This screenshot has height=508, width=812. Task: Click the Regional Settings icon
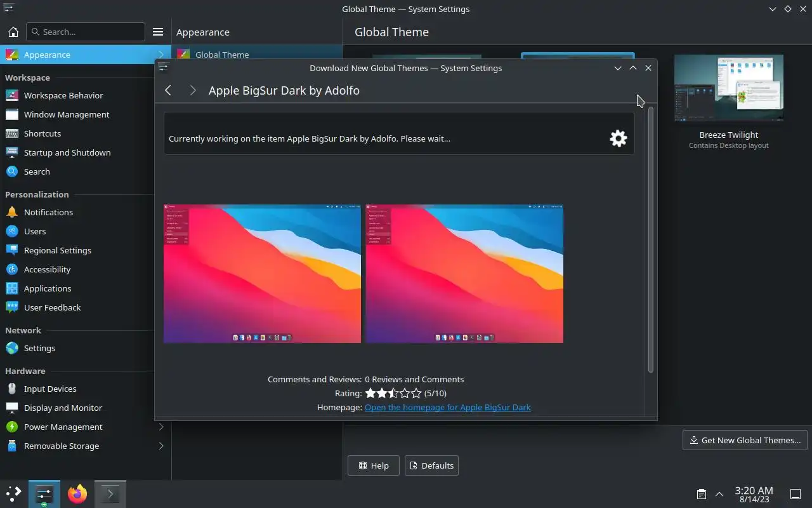click(x=12, y=250)
